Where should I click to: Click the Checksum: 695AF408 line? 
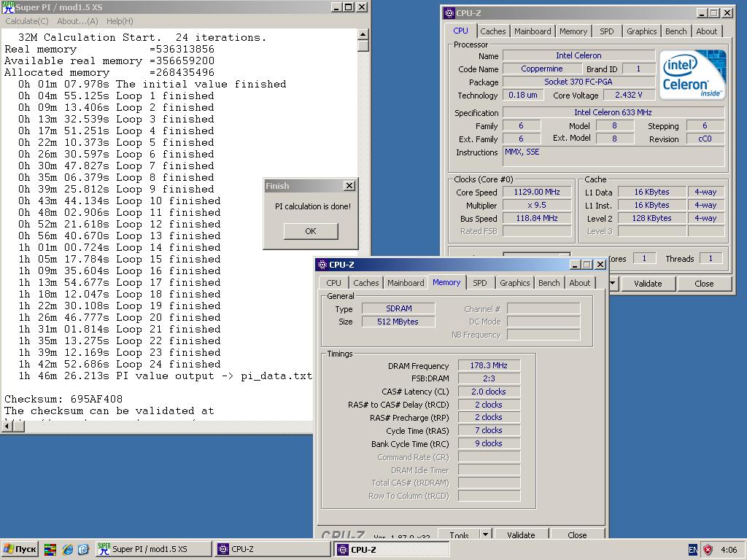point(63,399)
